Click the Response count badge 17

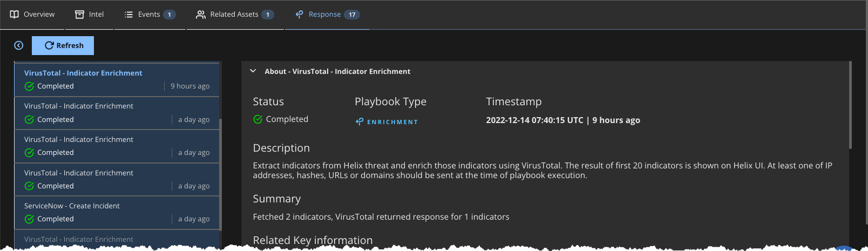tap(352, 15)
